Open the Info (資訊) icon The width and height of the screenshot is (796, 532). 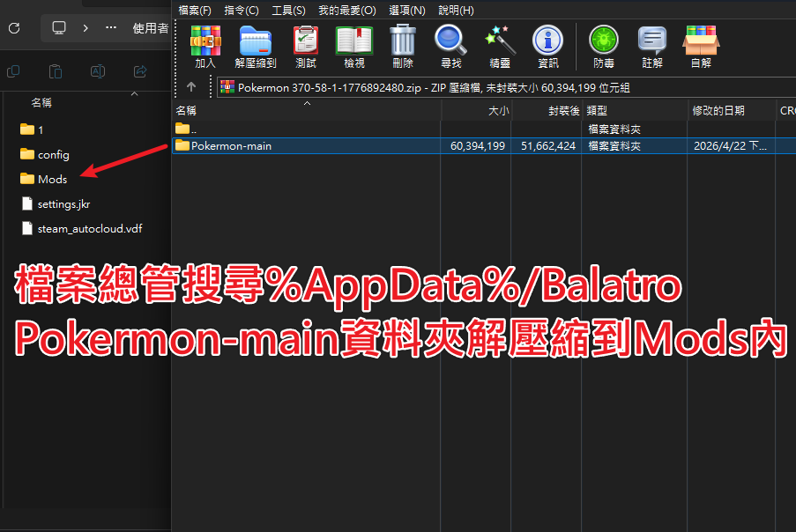[x=547, y=47]
